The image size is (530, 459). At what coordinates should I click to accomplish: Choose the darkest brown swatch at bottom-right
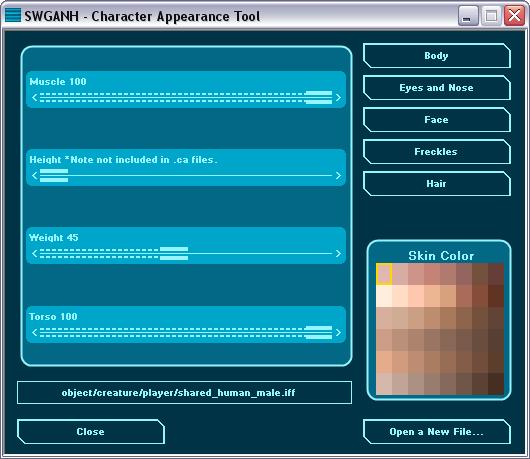[x=496, y=384]
